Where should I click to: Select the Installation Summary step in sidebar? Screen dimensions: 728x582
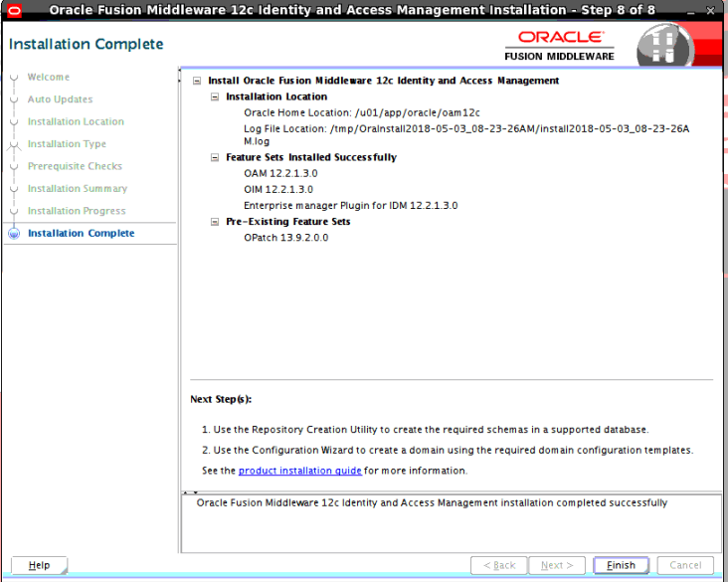tap(78, 189)
